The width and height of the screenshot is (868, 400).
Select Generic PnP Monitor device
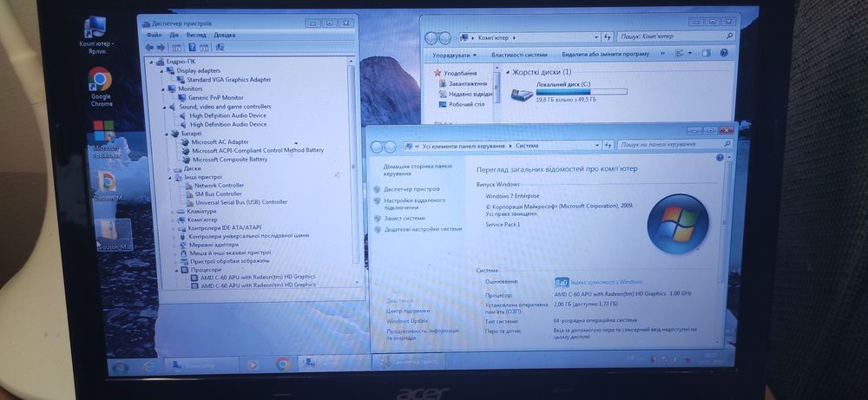click(210, 97)
